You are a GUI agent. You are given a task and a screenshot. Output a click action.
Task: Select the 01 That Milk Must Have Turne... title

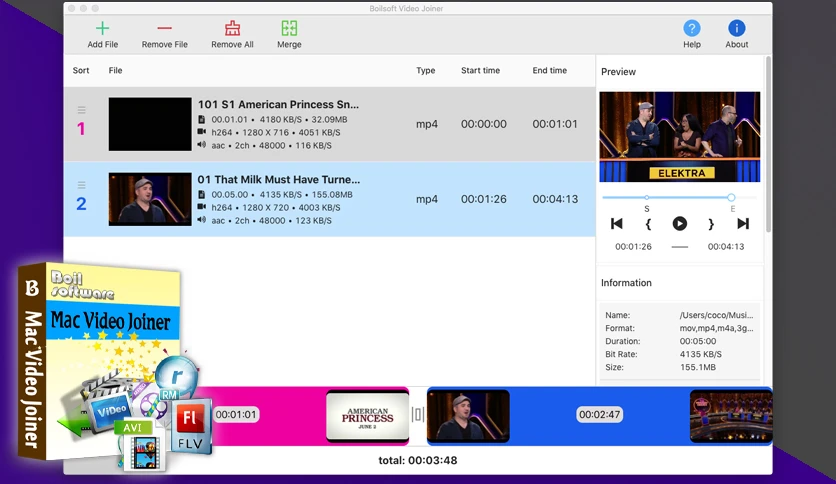pyautogui.click(x=278, y=180)
